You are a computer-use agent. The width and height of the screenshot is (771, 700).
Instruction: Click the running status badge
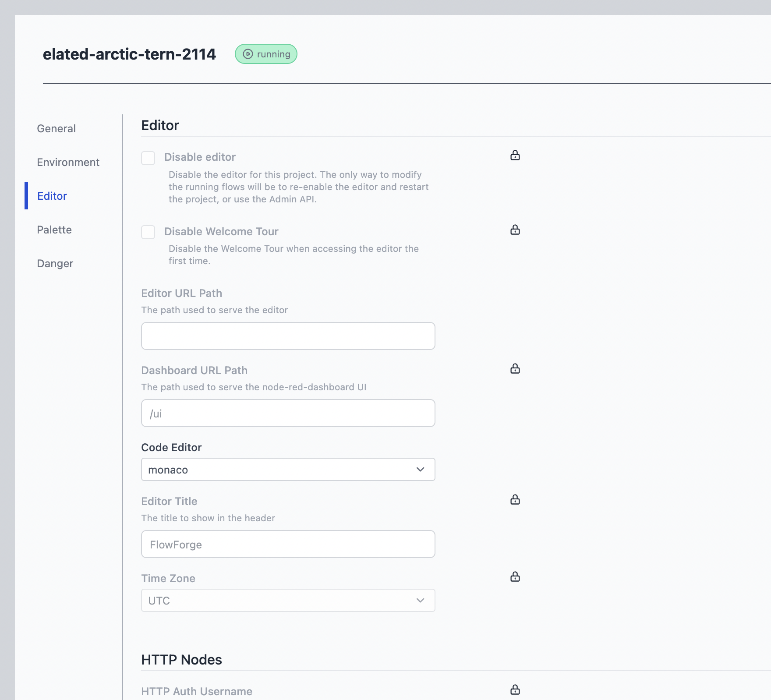pyautogui.click(x=265, y=54)
